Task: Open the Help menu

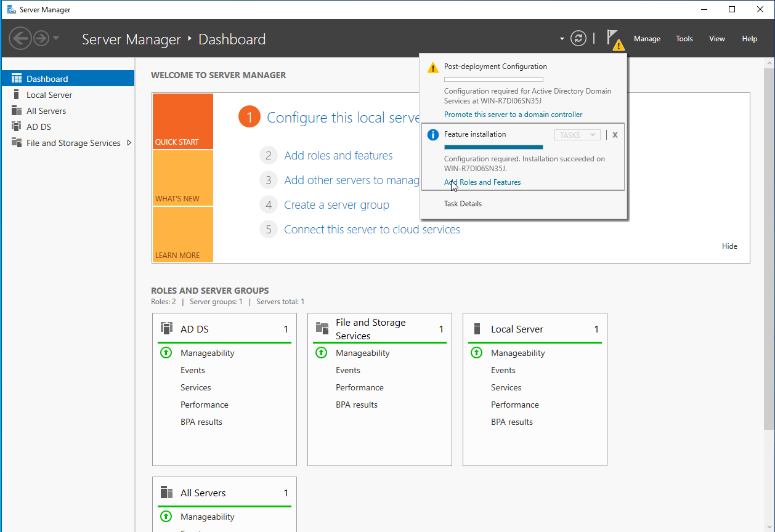Action: (750, 39)
